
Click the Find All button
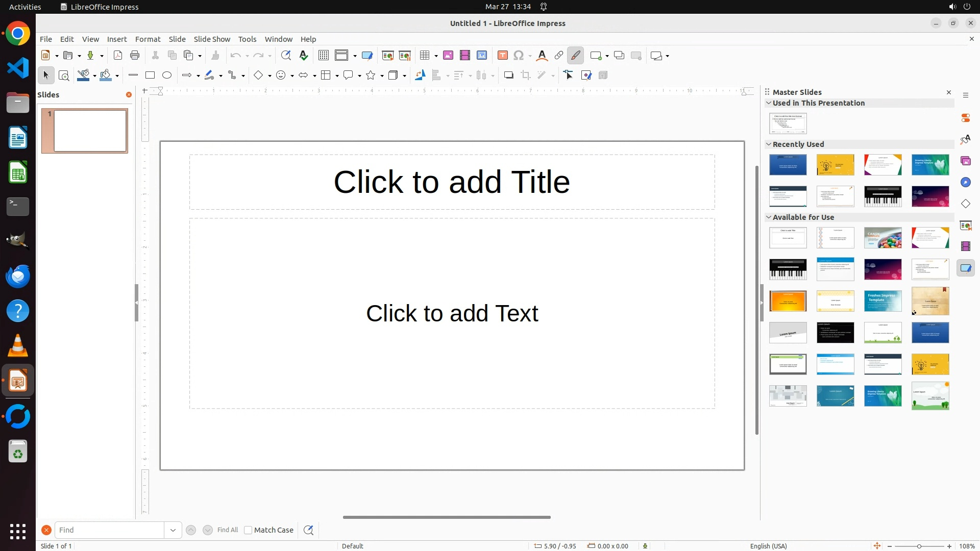228,530
